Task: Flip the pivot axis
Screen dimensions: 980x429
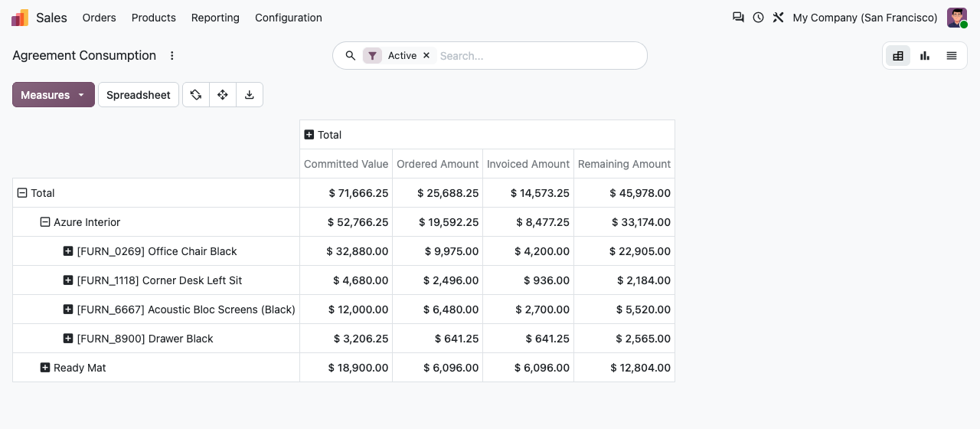Action: click(x=196, y=95)
